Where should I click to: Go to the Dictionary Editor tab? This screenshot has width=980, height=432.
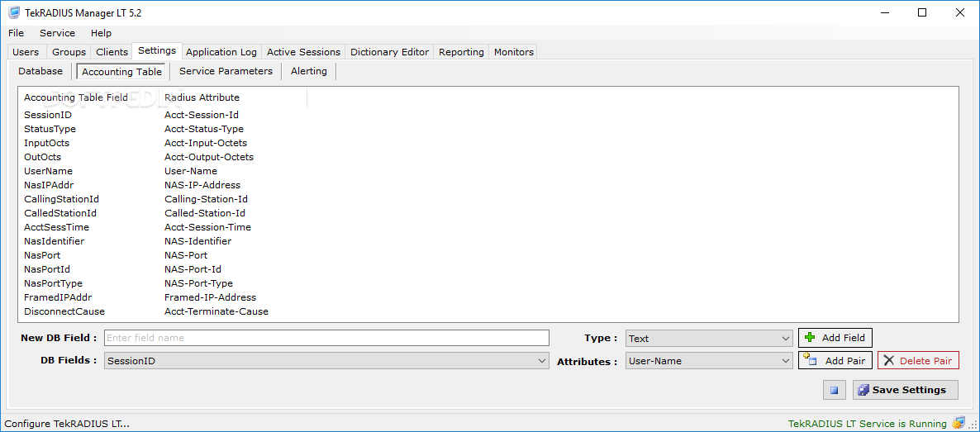click(x=390, y=52)
